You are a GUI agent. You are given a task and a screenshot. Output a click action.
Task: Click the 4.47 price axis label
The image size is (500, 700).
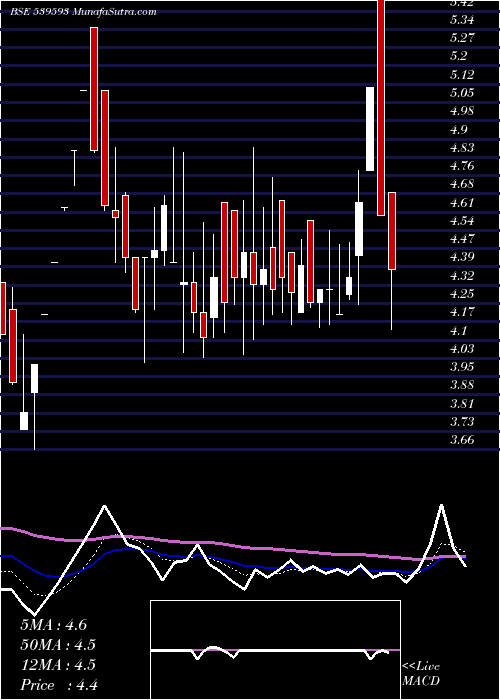click(x=462, y=239)
